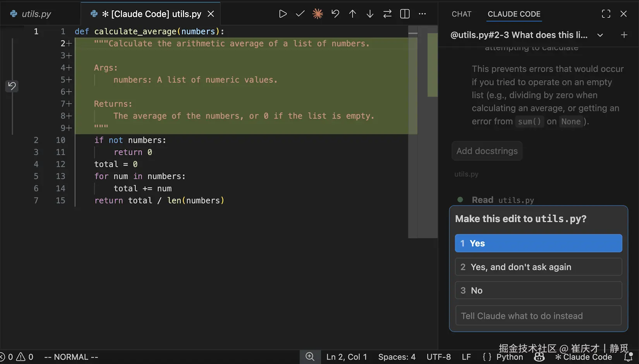This screenshot has width=639, height=364.
Task: Click the Claude Code spark icon in toolbar
Action: pos(318,14)
